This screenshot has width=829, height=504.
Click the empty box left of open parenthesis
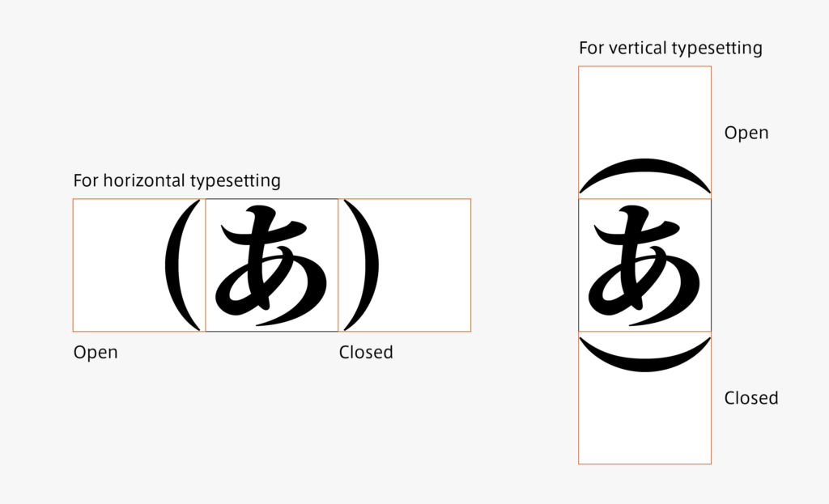[118, 265]
